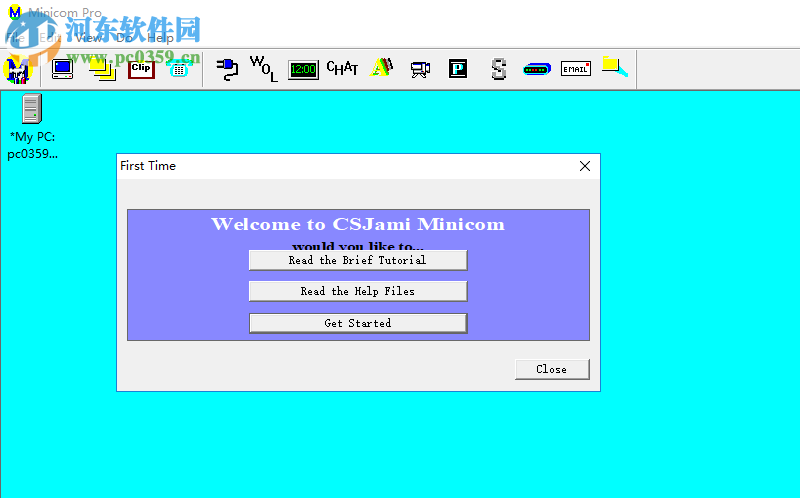Screen dimensions: 800x498
Task: Click the yellow note with cyan pointer icon
Action: (x=615, y=67)
